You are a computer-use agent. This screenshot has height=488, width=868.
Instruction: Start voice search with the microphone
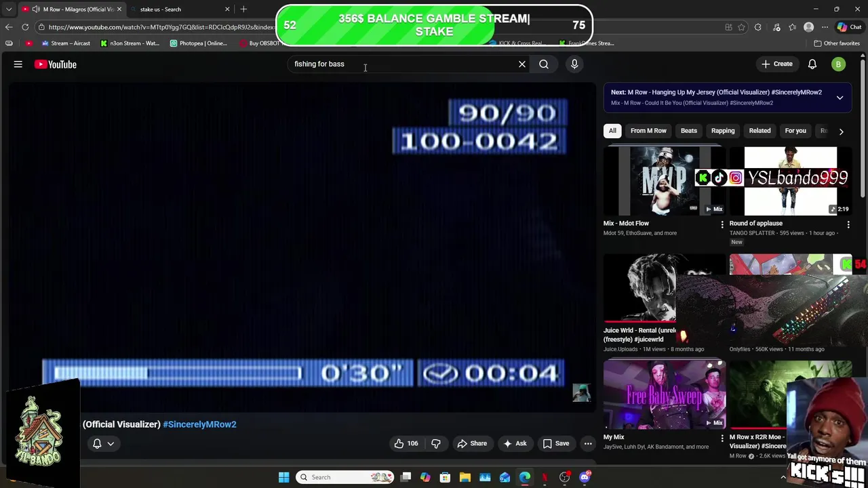point(574,64)
